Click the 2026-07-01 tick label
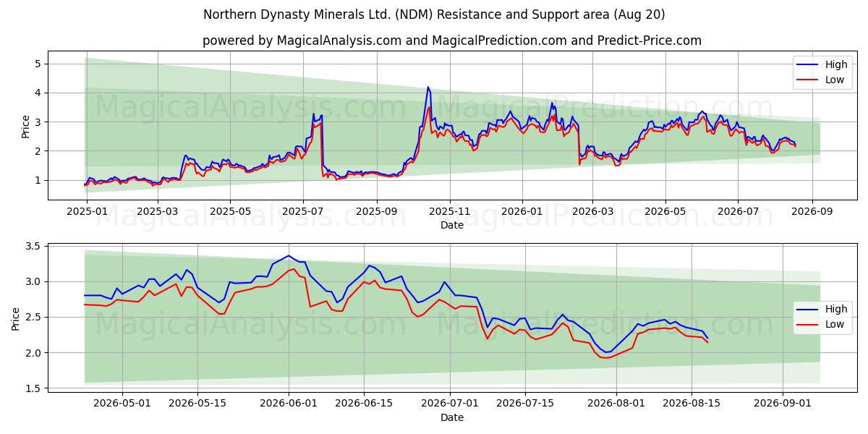 click(x=450, y=402)
